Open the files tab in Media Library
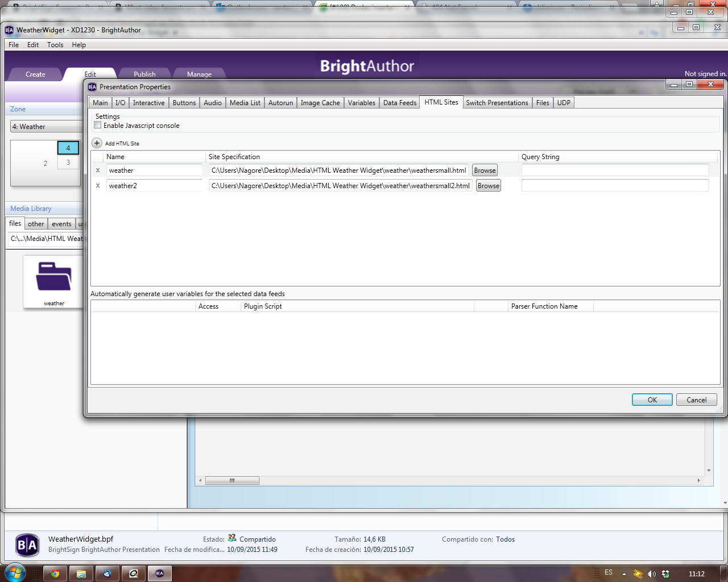This screenshot has height=582, width=728. click(x=15, y=223)
